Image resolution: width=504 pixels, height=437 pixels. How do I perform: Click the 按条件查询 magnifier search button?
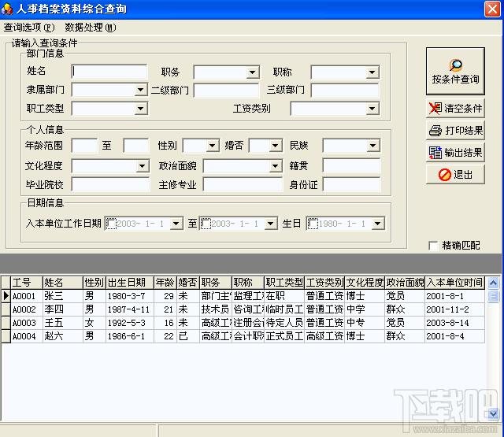(455, 71)
